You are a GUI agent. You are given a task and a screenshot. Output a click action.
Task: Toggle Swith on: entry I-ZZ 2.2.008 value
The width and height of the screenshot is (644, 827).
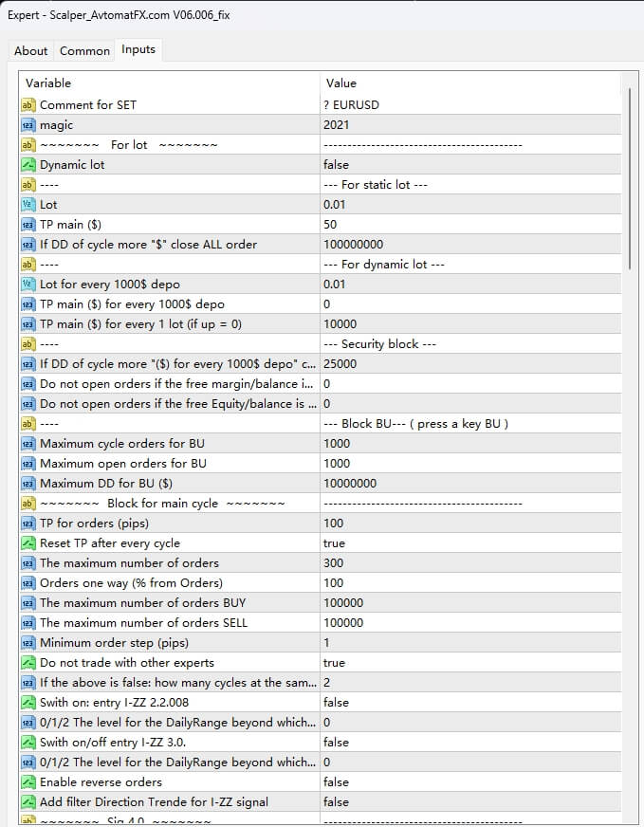pyautogui.click(x=470, y=703)
